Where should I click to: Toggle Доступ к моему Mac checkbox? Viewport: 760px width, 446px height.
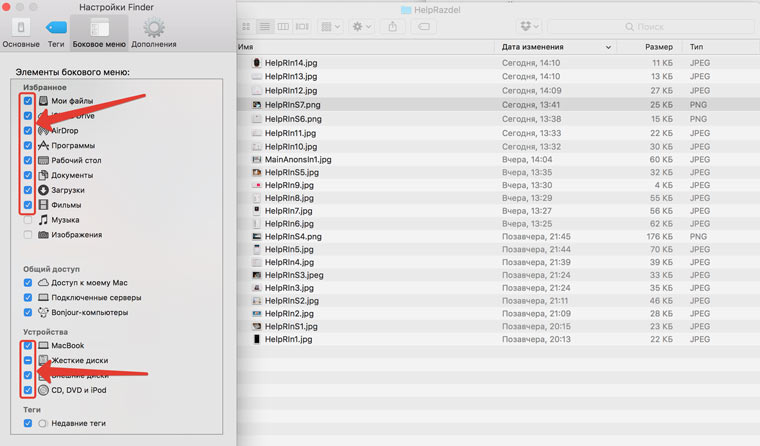pos(28,283)
